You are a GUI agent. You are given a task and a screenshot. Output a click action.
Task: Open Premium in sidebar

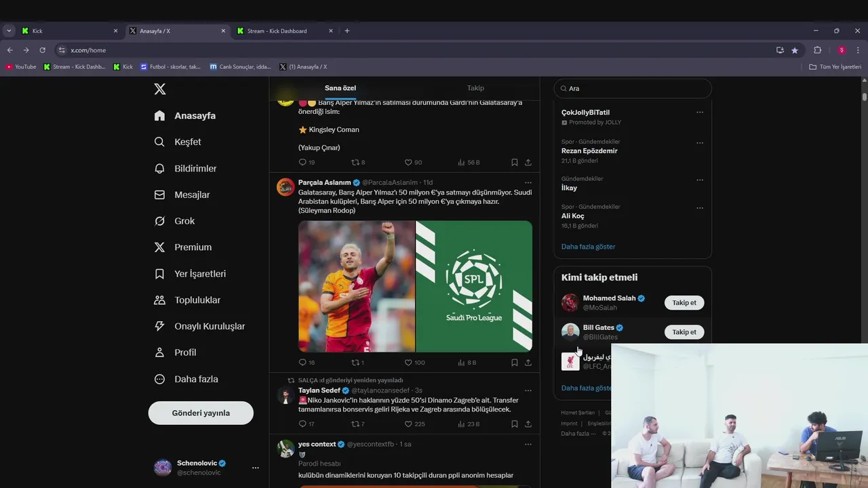(182, 247)
